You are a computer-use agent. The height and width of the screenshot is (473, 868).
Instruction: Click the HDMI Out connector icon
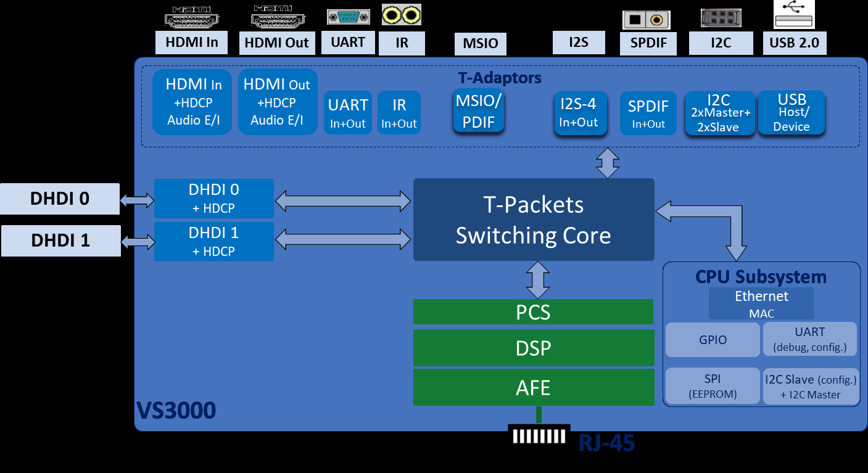[278, 17]
